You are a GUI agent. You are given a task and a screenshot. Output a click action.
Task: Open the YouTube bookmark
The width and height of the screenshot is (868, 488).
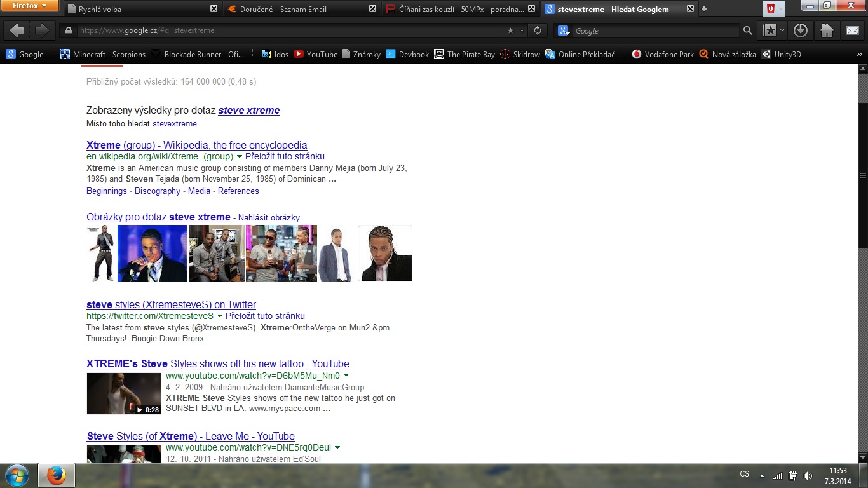pyautogui.click(x=315, y=55)
